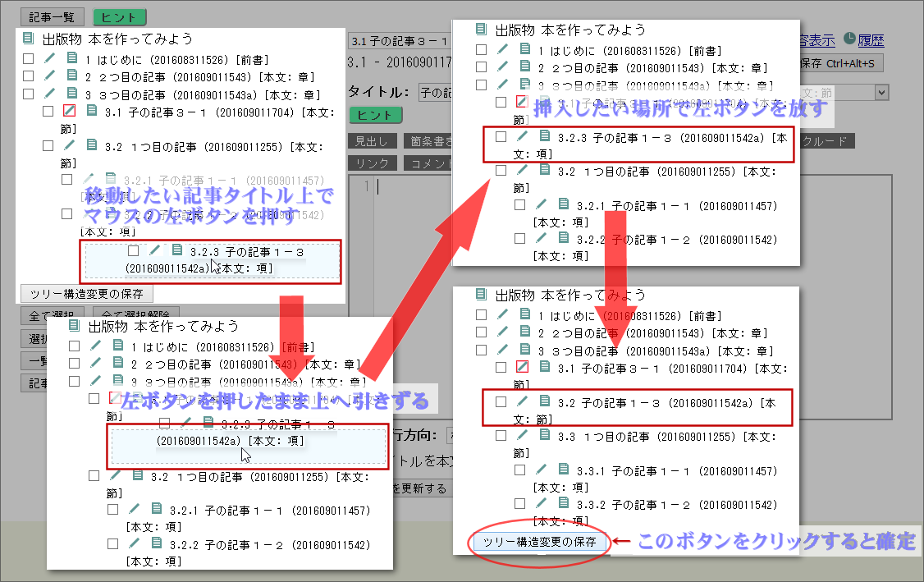Click 出版物 book icon in upper-right tree panel
Viewport: 924px width, 582px height.
tap(481, 29)
